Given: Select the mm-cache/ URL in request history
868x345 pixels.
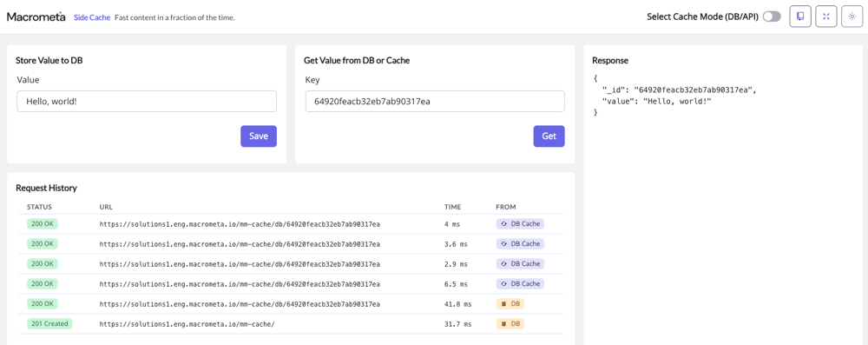Looking at the screenshot, I should (187, 324).
